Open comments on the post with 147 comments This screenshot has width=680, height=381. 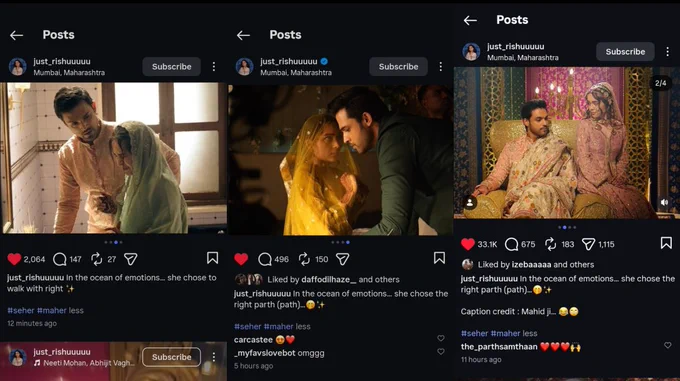[x=59, y=259]
